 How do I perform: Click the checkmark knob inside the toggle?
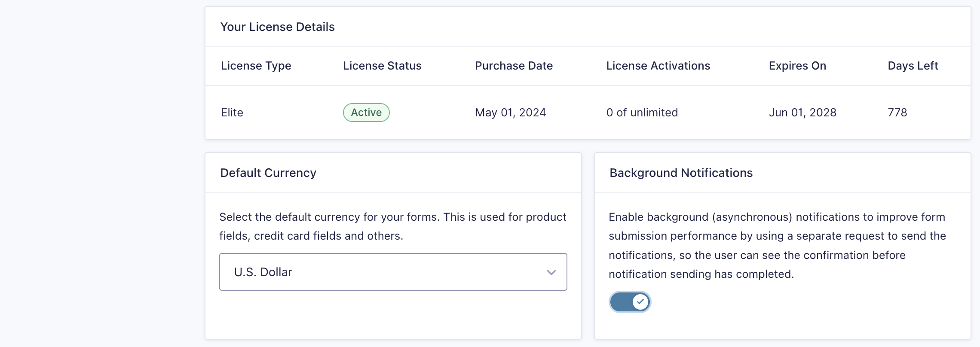tap(640, 302)
